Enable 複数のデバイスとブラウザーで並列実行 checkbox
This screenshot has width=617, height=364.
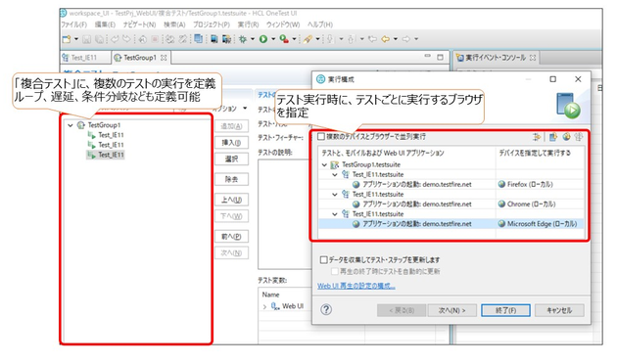321,136
